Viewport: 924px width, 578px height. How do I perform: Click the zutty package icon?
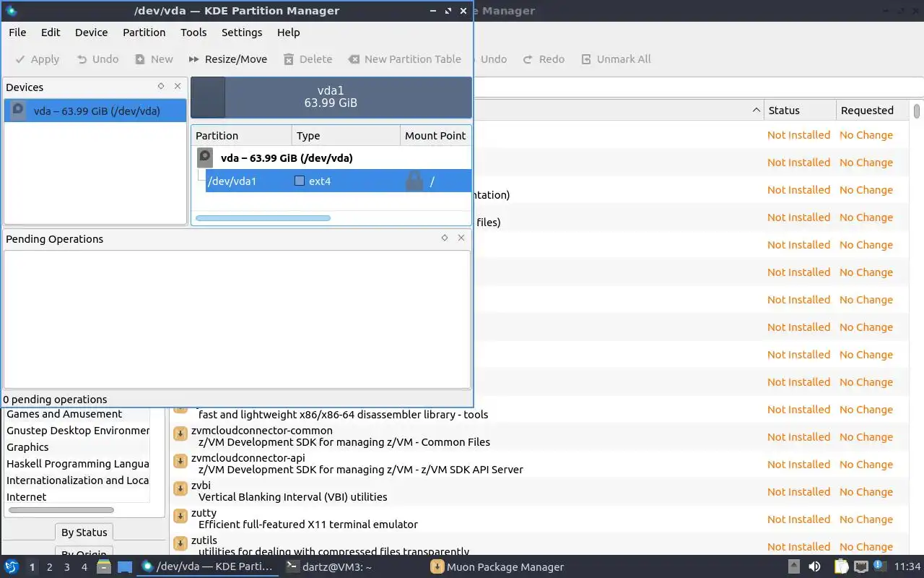click(180, 516)
